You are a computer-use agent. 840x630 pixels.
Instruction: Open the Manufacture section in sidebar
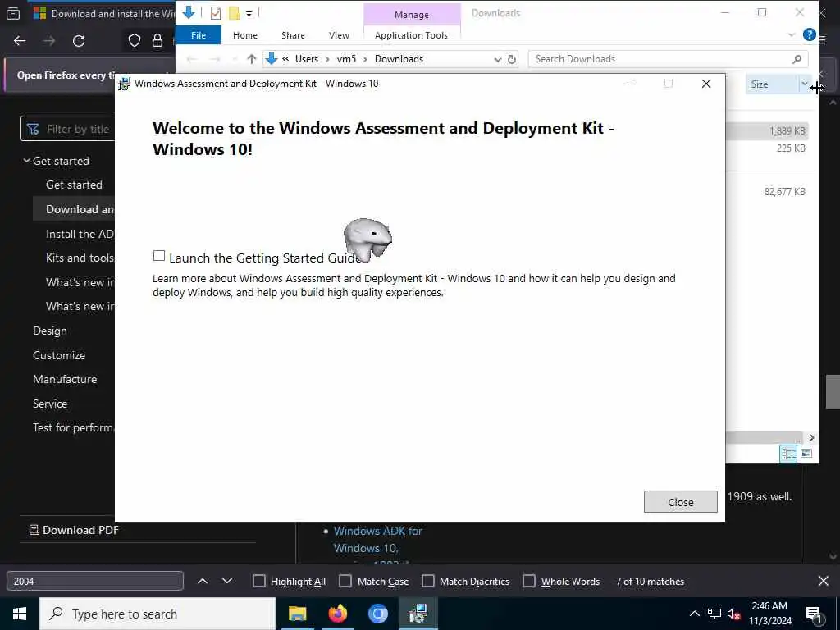coord(65,379)
